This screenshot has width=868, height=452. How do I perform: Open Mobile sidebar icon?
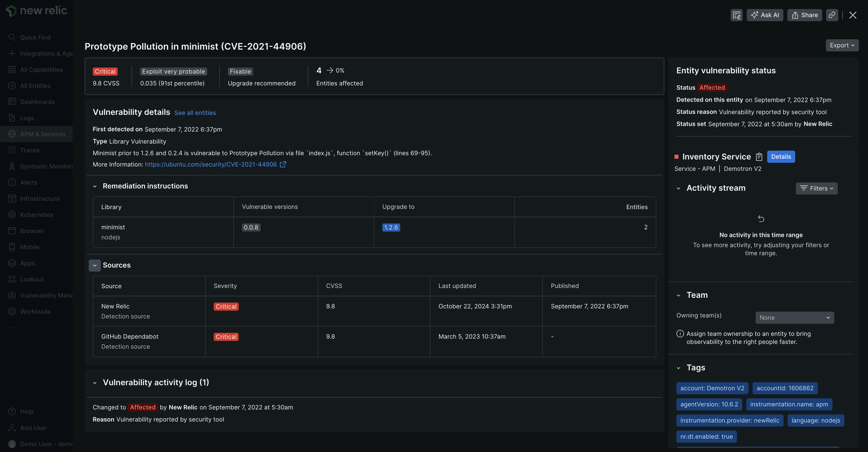click(x=12, y=247)
